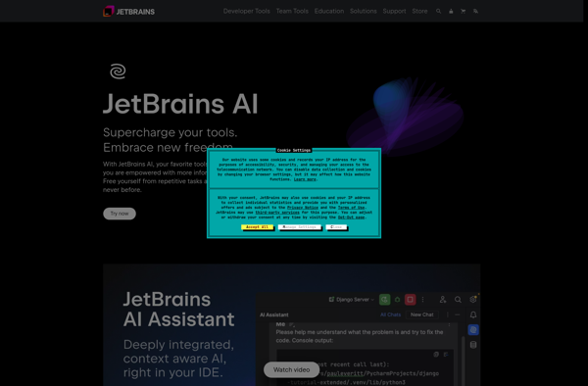
Task: Open the Solutions menu
Action: click(x=363, y=11)
